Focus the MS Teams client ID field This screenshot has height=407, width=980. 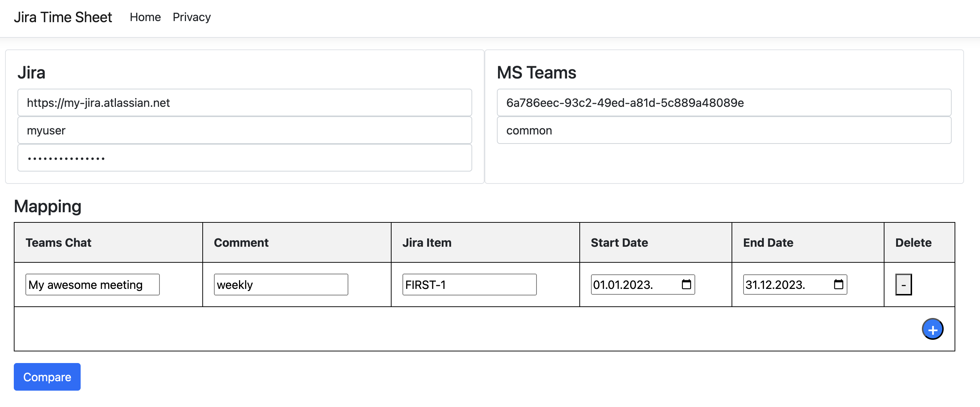(x=724, y=102)
